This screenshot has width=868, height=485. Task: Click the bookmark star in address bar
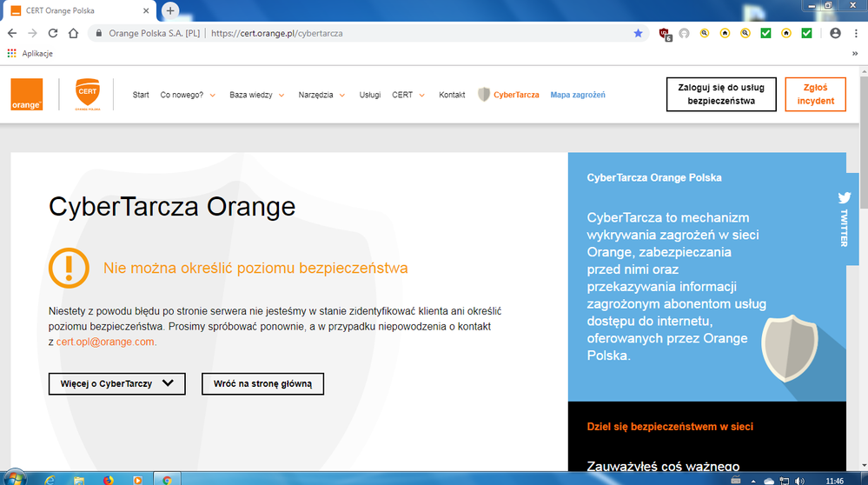[639, 33]
